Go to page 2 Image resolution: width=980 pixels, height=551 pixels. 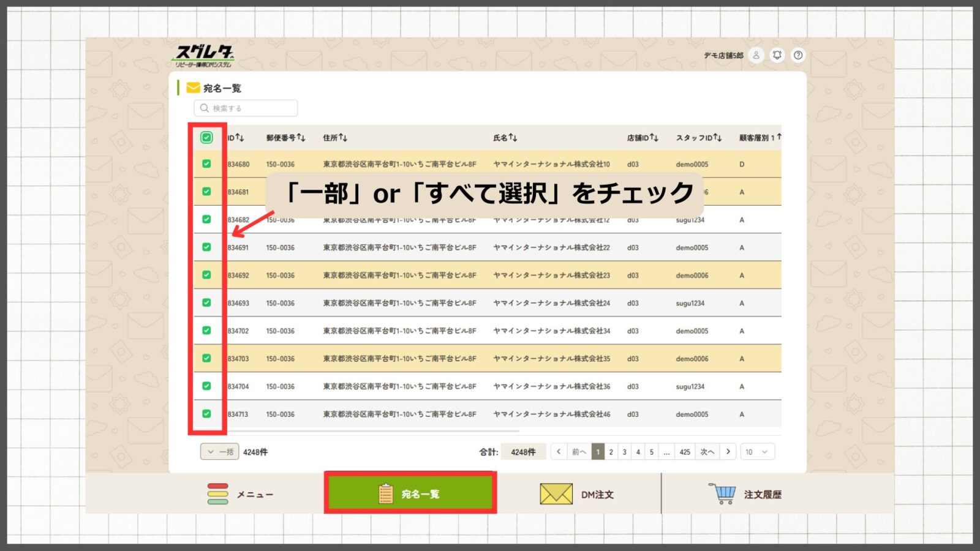coord(611,452)
